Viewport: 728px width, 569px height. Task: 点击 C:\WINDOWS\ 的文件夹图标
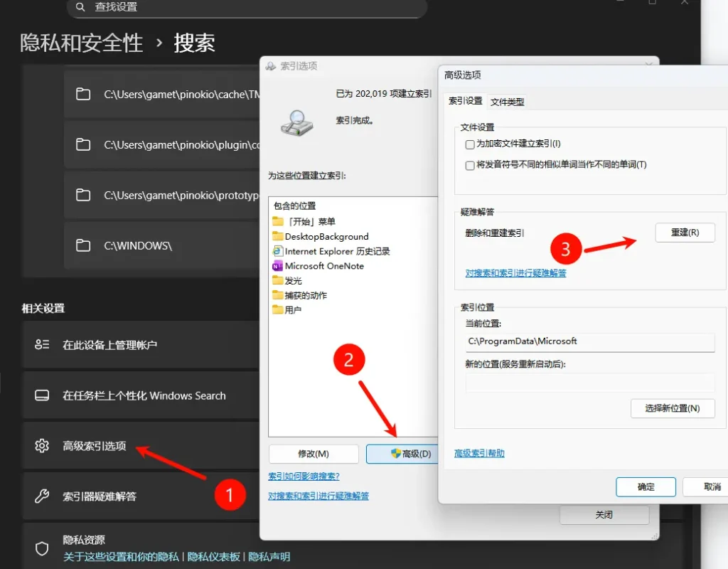click(x=83, y=245)
